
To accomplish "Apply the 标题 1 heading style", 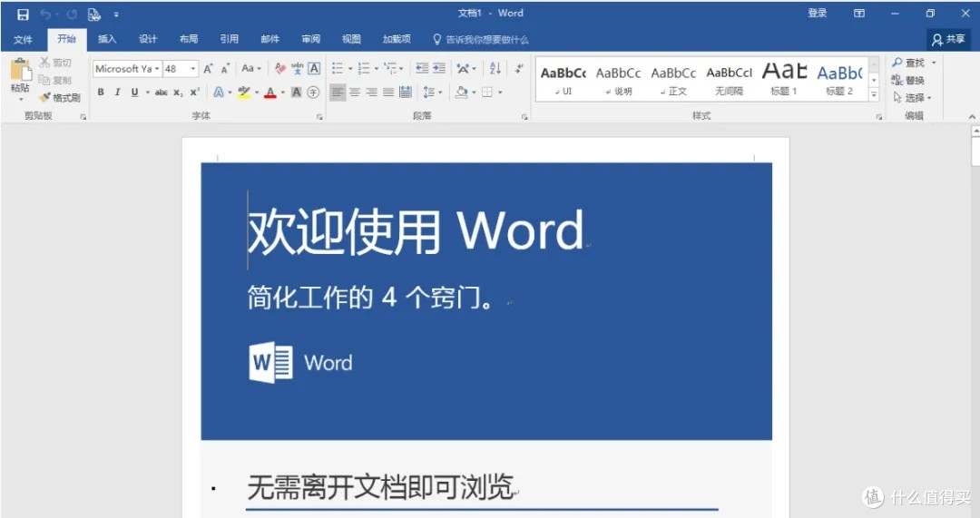I will point(784,78).
